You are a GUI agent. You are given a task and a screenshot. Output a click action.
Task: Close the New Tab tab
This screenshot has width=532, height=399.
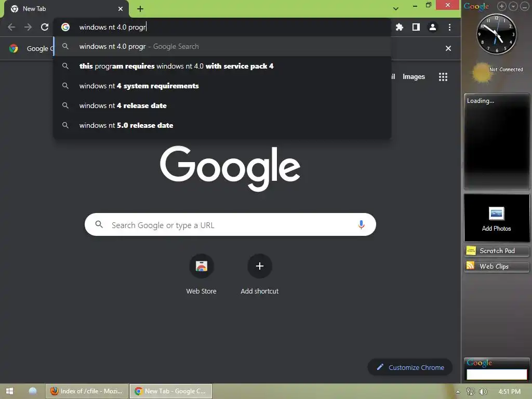[x=121, y=9]
